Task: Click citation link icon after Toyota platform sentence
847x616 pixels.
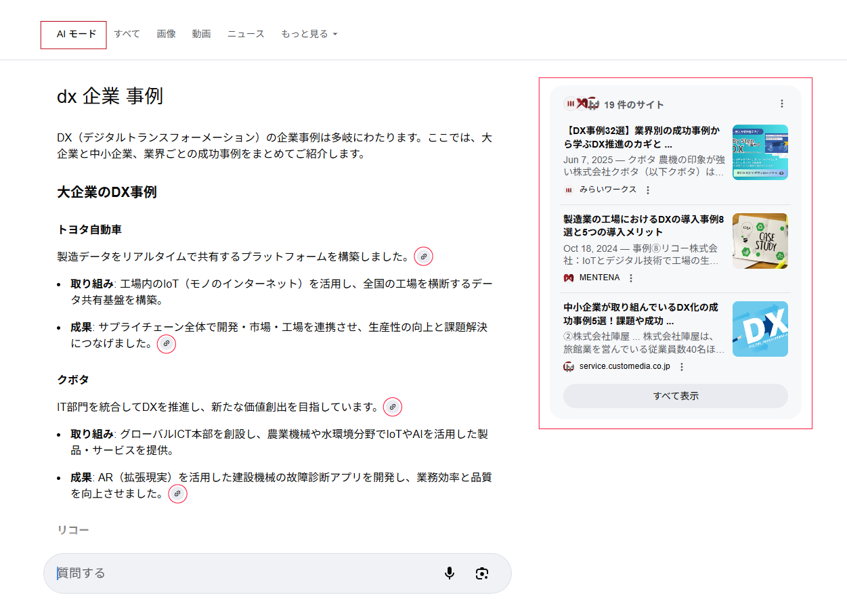Action: click(423, 257)
